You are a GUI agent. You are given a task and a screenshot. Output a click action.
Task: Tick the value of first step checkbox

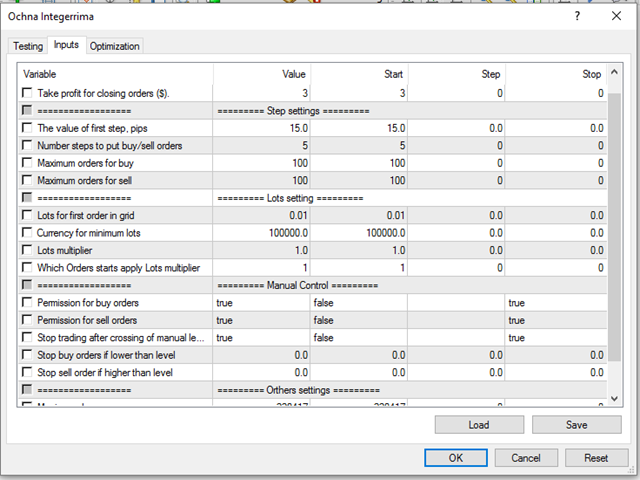27,128
